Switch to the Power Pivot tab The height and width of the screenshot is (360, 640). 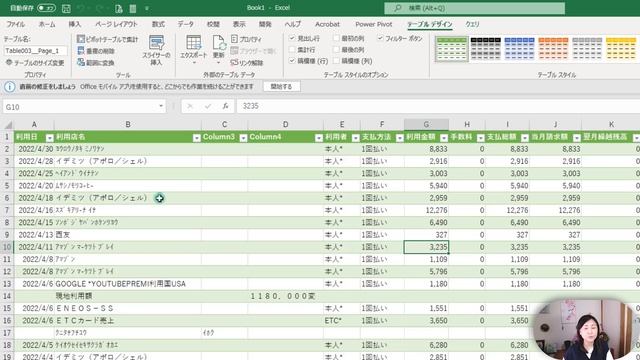click(x=373, y=24)
